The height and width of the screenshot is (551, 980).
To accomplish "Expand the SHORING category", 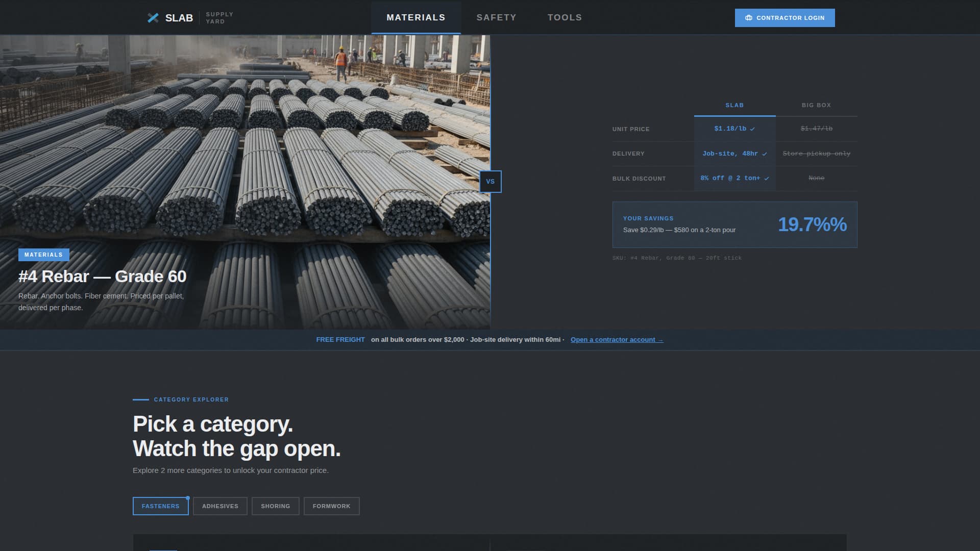I will point(275,506).
